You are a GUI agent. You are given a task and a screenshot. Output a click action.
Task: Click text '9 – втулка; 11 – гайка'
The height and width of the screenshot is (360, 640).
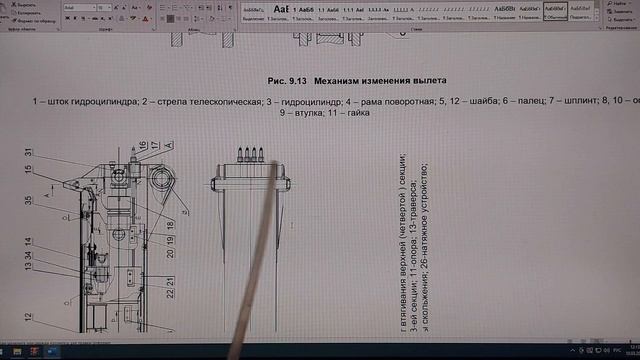pos(325,113)
